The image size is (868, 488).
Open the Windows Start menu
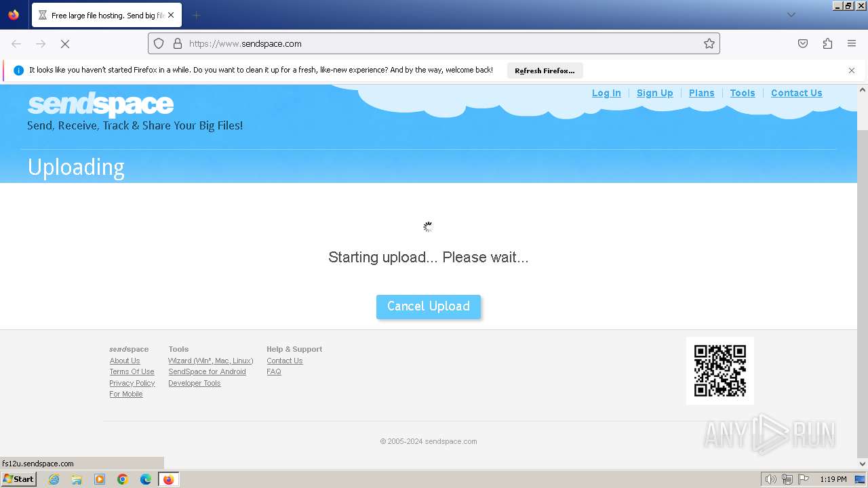[x=19, y=479]
